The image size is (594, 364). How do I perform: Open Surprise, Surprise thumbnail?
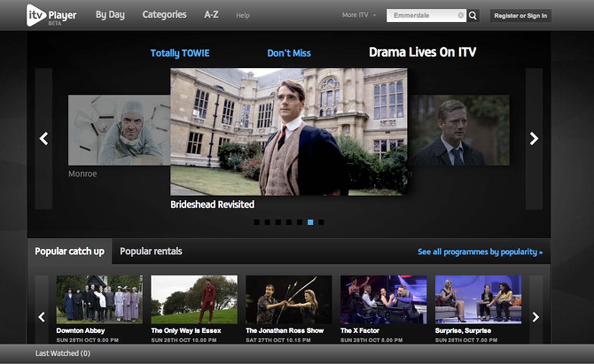[478, 299]
